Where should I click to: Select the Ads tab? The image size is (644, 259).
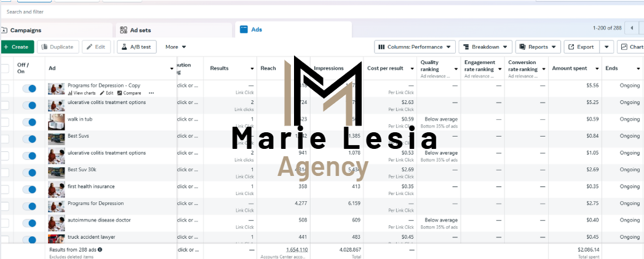coord(293,30)
